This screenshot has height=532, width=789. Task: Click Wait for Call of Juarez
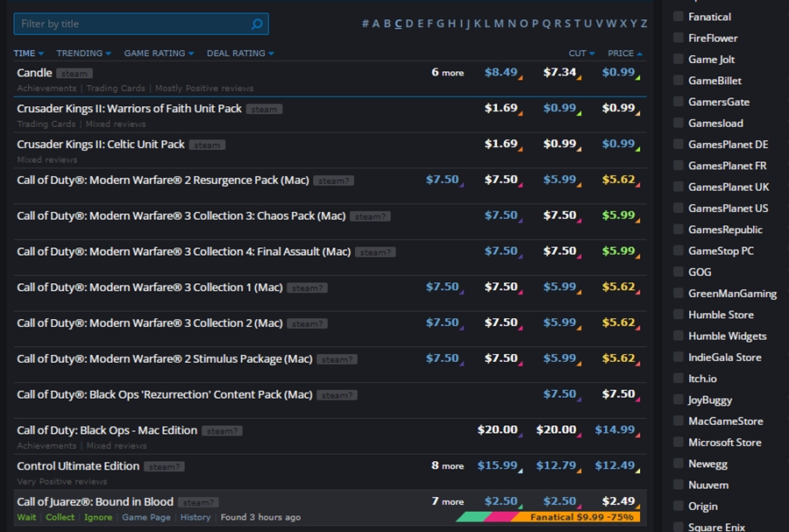pyautogui.click(x=26, y=517)
